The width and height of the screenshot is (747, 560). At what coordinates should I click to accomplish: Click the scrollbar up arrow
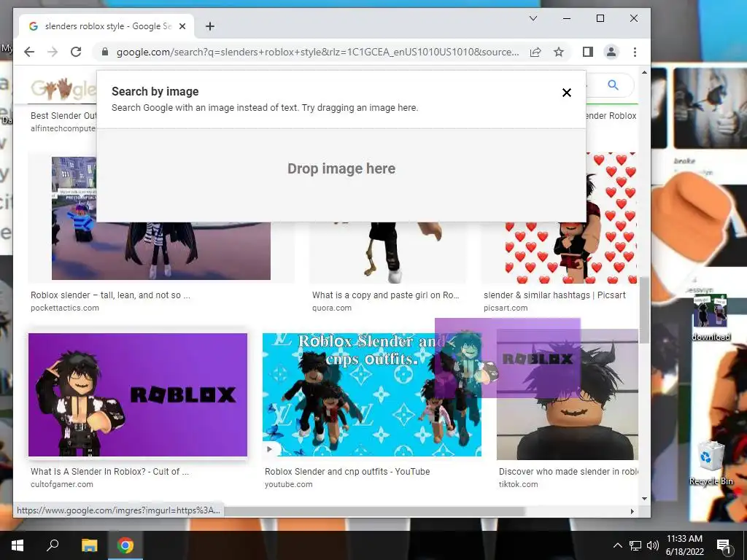point(644,72)
